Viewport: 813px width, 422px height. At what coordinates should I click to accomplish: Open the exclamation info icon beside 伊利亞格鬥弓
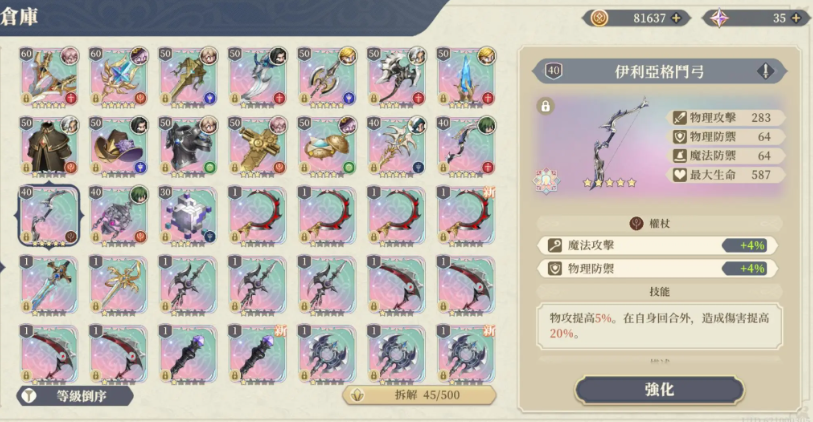[x=765, y=71]
